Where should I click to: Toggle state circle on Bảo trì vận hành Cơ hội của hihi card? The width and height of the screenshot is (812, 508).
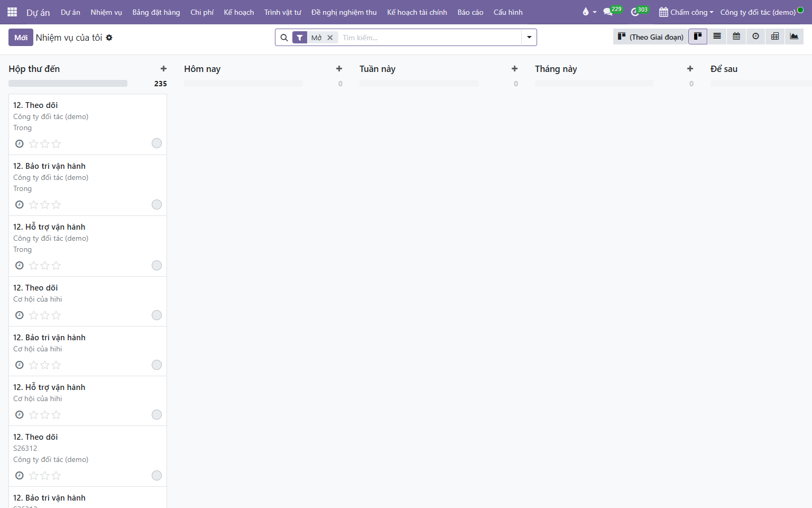click(x=156, y=365)
